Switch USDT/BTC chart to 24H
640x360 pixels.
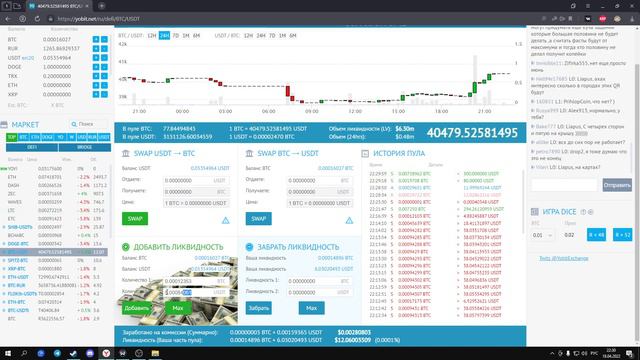point(261,36)
